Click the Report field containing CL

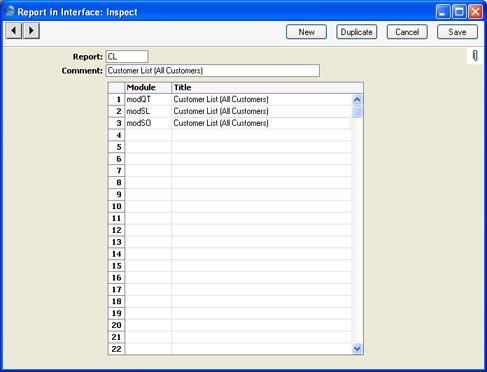point(127,57)
